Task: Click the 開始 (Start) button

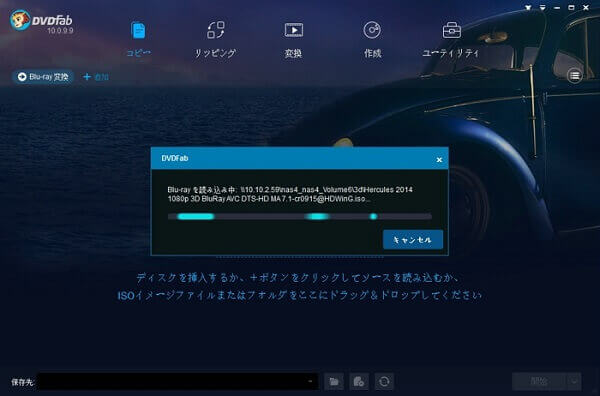Action: pos(539,381)
